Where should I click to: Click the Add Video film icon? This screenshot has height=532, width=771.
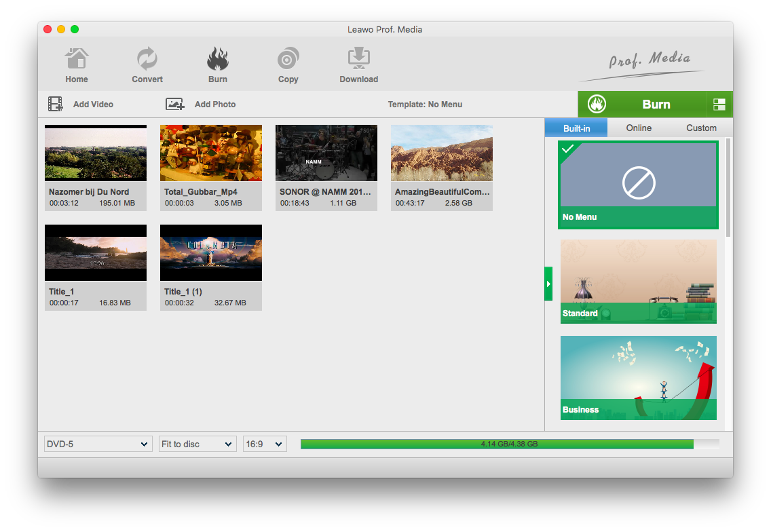click(56, 104)
